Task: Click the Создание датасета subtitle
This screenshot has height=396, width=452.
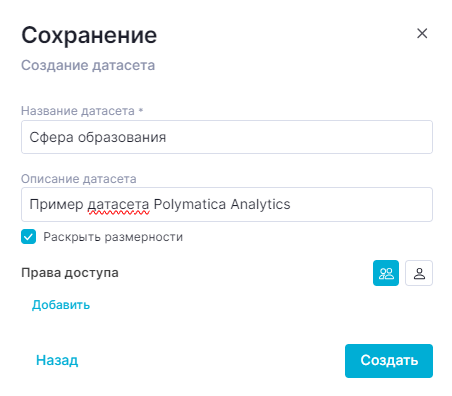Action: tap(88, 65)
